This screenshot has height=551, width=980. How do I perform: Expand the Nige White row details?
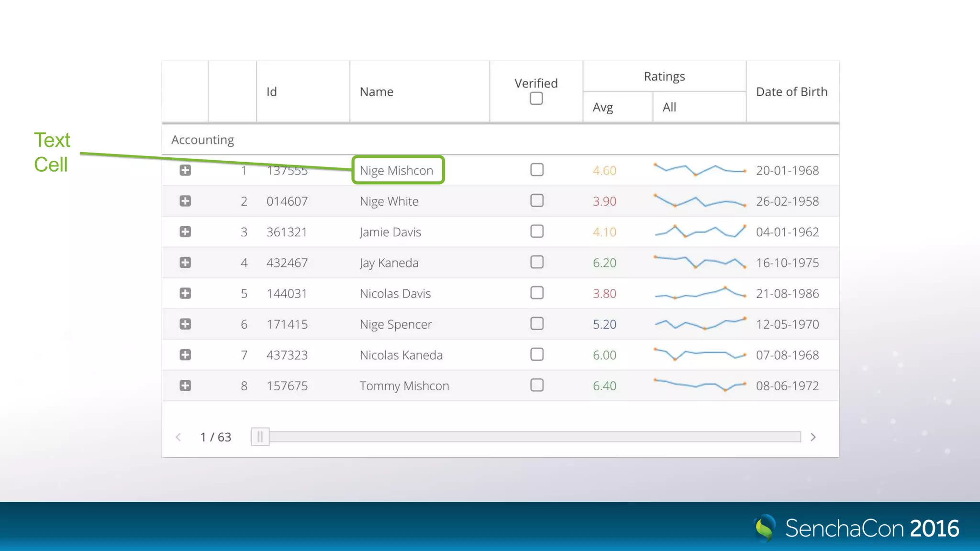pyautogui.click(x=185, y=201)
